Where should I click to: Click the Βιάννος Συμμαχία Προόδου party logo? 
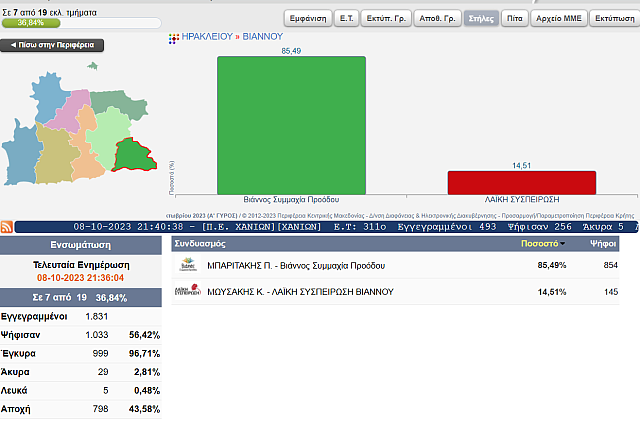click(187, 266)
